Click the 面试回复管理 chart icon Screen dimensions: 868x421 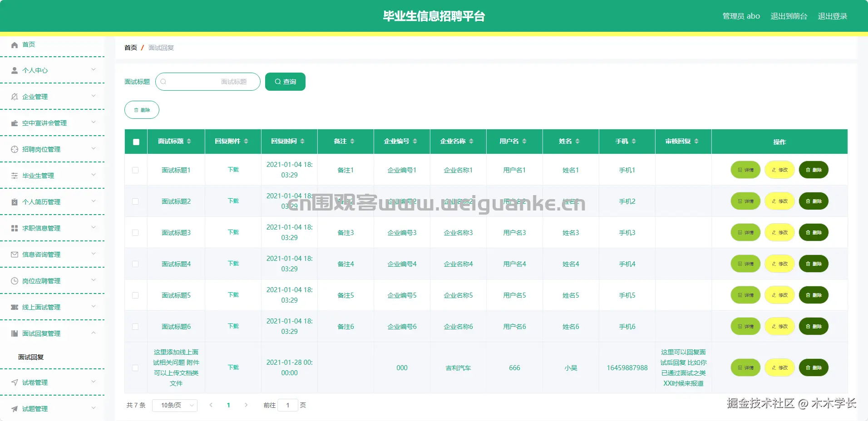(15, 333)
